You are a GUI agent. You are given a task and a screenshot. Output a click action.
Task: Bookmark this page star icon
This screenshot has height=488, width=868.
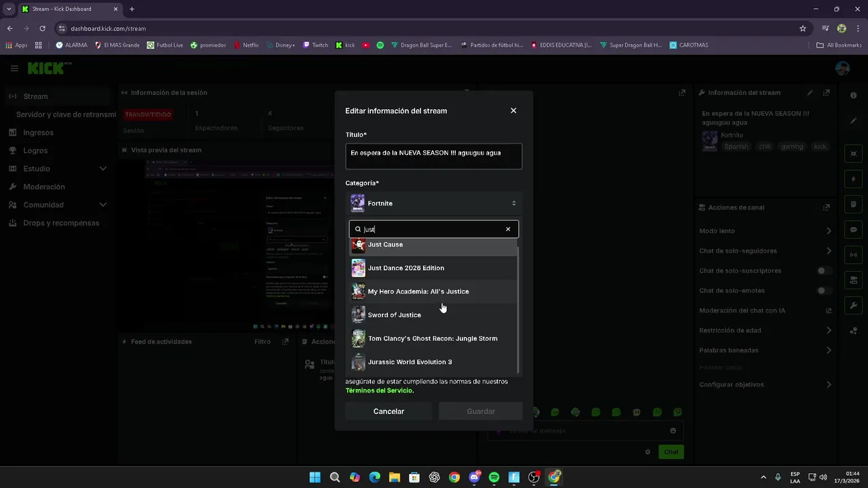803,28
